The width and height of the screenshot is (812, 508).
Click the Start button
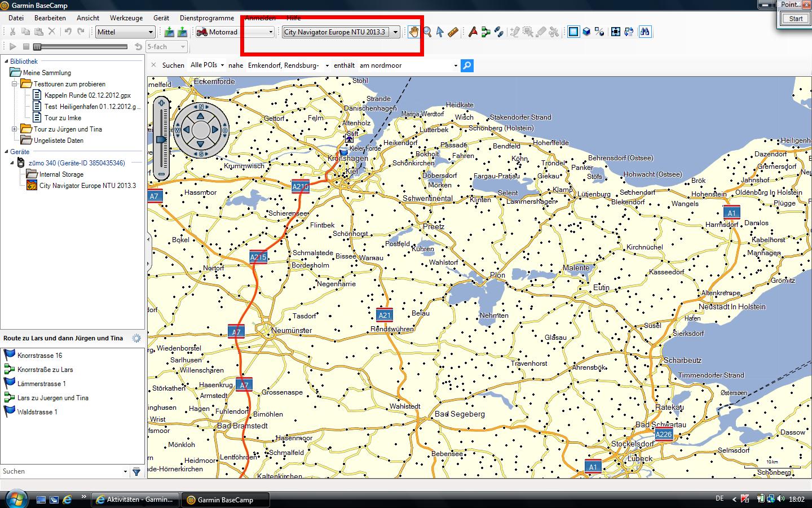(x=795, y=19)
